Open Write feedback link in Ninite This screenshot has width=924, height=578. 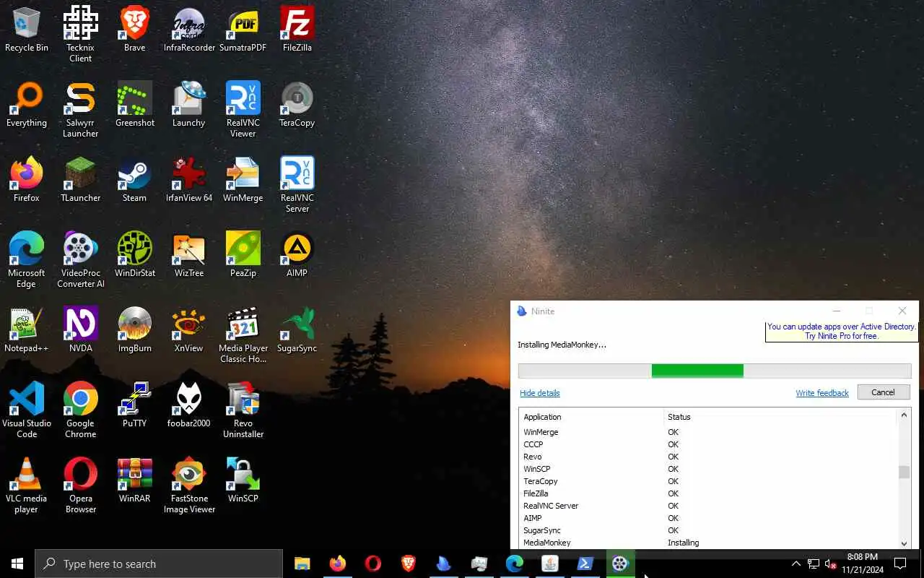coord(822,393)
